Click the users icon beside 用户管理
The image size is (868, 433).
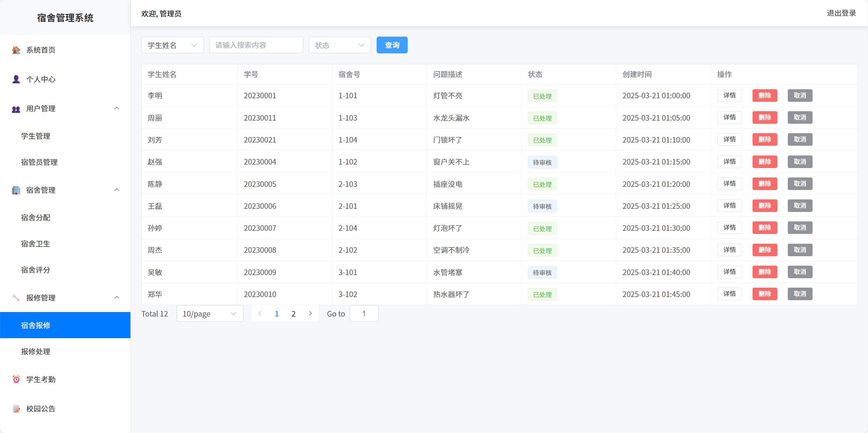[15, 108]
